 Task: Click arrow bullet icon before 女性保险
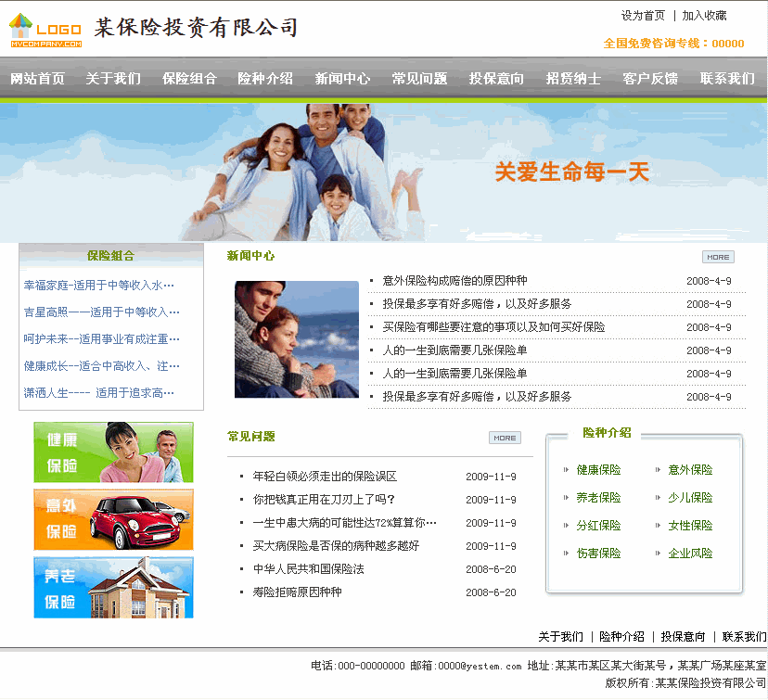click(x=658, y=526)
